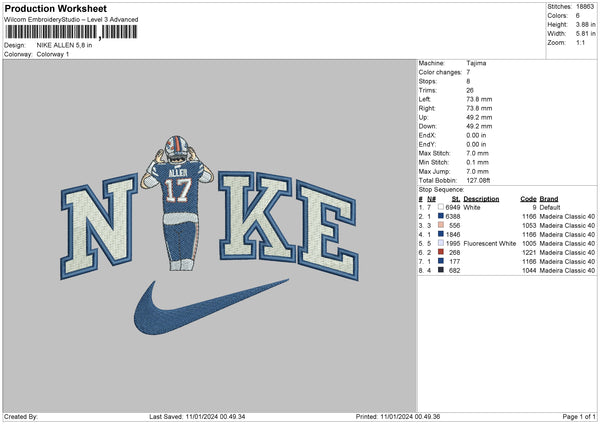Image resolution: width=600 pixels, height=424 pixels.
Task: Click the 'Code' column header
Action: 528,199
